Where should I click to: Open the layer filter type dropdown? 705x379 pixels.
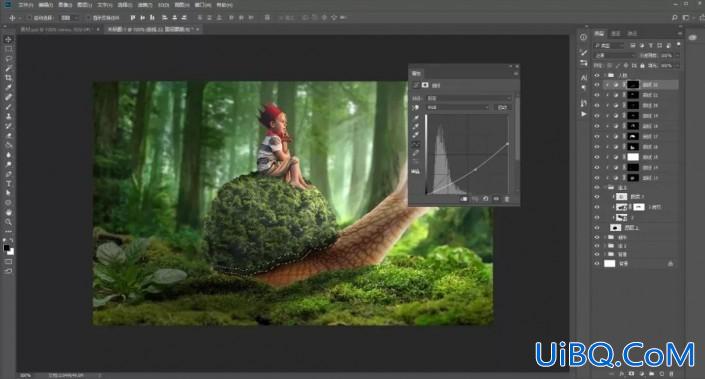click(609, 45)
